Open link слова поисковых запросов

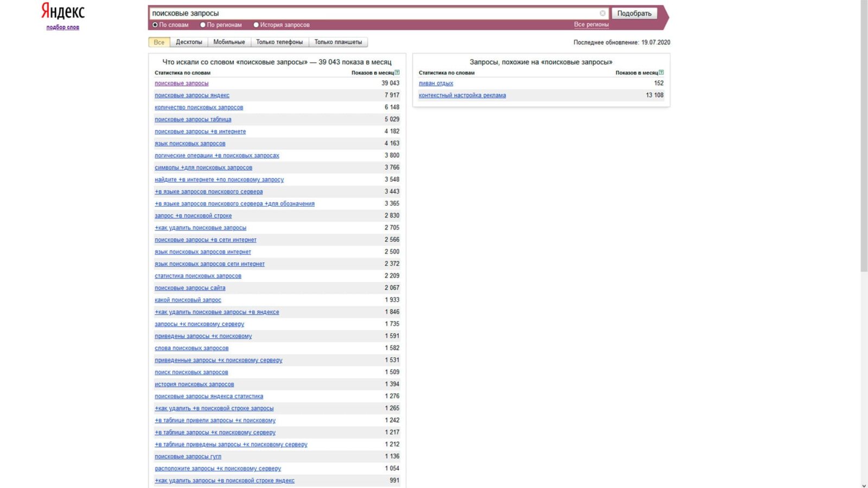(x=192, y=348)
